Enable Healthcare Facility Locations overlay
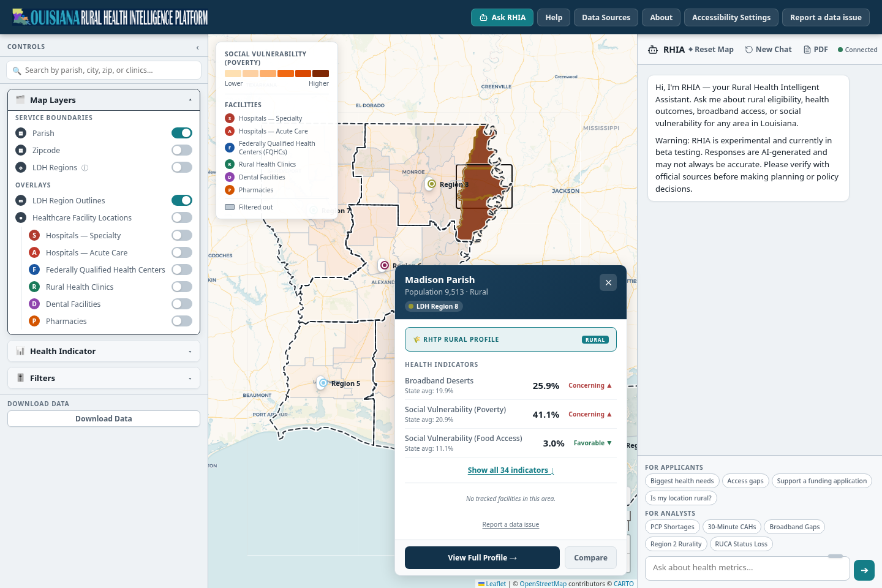Image resolution: width=882 pixels, height=588 pixels. point(182,217)
